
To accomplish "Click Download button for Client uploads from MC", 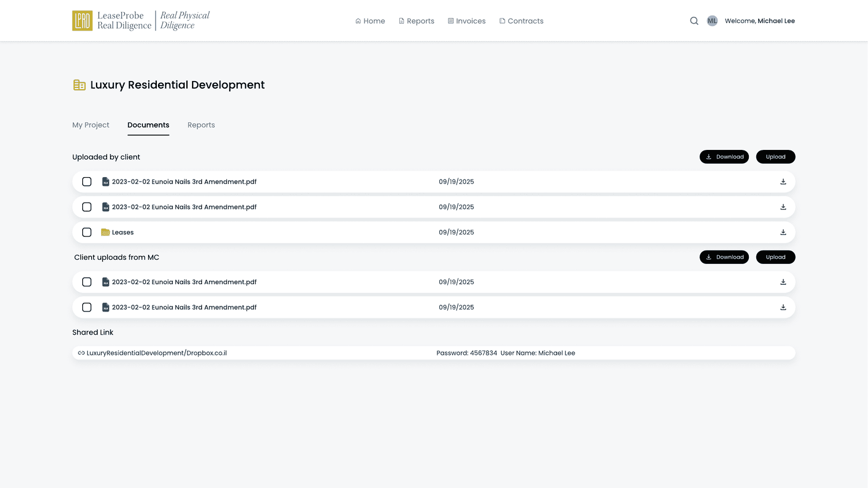I will pos(724,257).
